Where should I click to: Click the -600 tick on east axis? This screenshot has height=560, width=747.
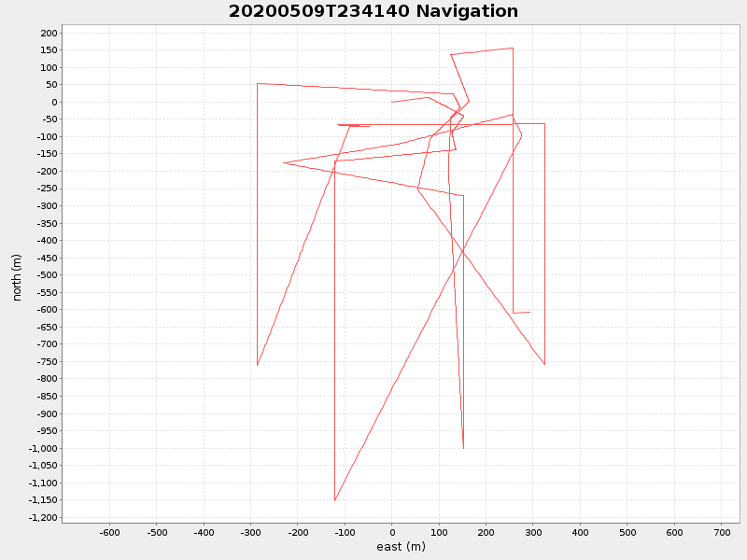tap(109, 532)
